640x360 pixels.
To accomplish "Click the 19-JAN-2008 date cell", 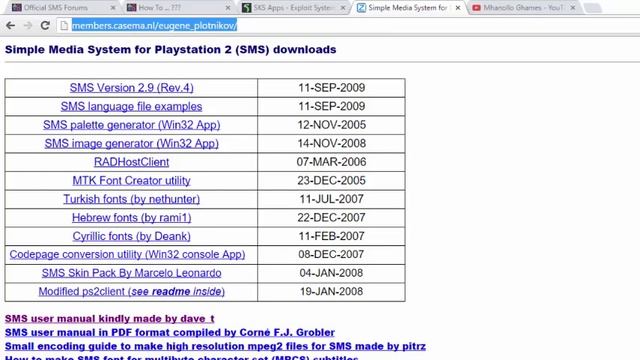I will pyautogui.click(x=331, y=291).
